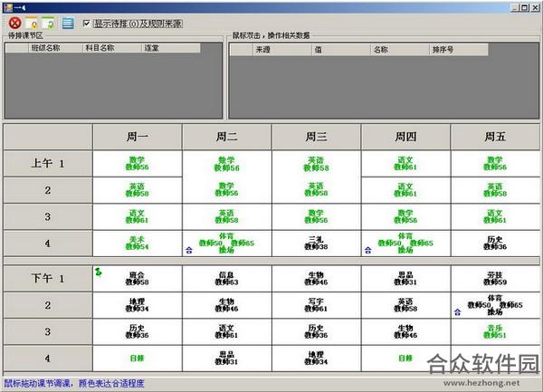This screenshot has height=392, width=543.
Task: Click the 合 icon in Friday 体育 cell
Action: [x=457, y=312]
